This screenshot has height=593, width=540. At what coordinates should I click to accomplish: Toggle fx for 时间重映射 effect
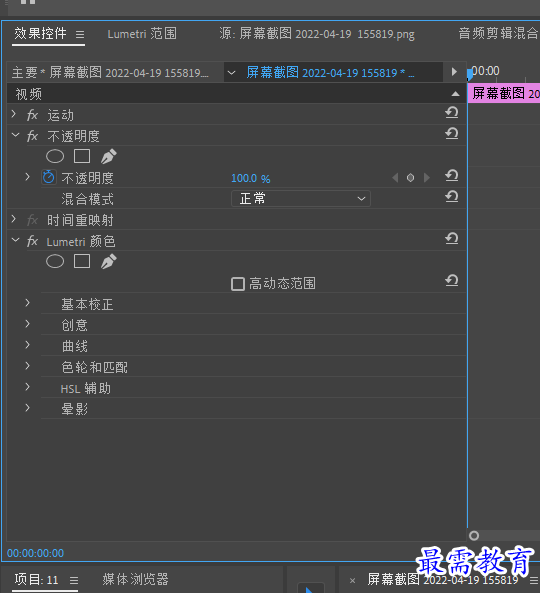[33, 220]
